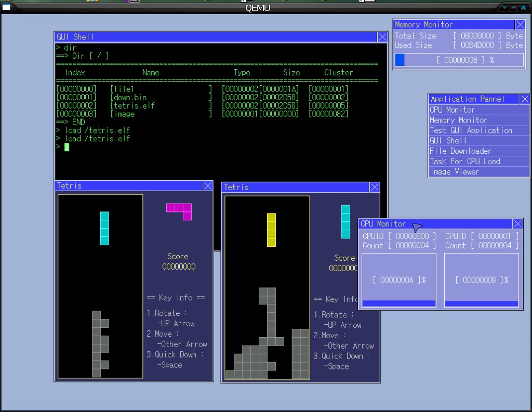Click the 'Type' column header in shell
The height and width of the screenshot is (412, 532).
242,72
